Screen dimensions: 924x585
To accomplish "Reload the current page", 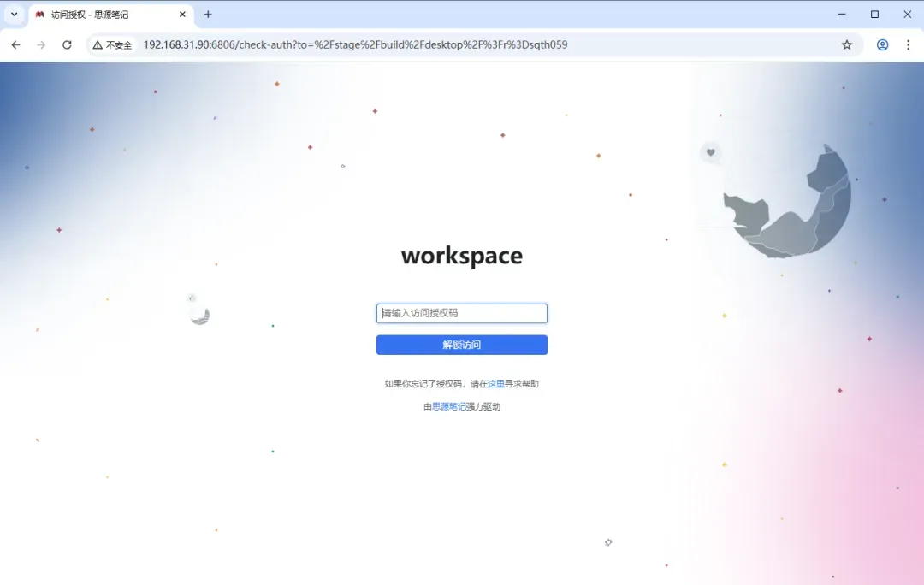I will (x=68, y=44).
